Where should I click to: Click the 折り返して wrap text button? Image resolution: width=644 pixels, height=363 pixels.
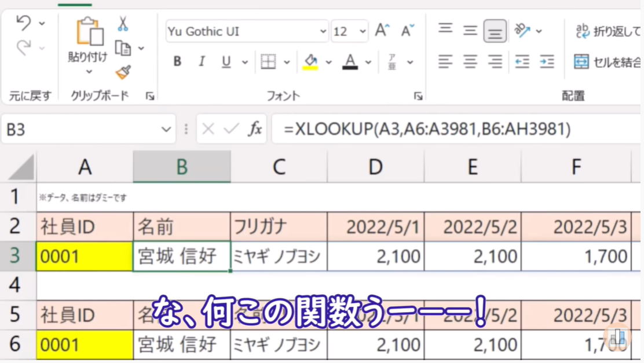(607, 31)
